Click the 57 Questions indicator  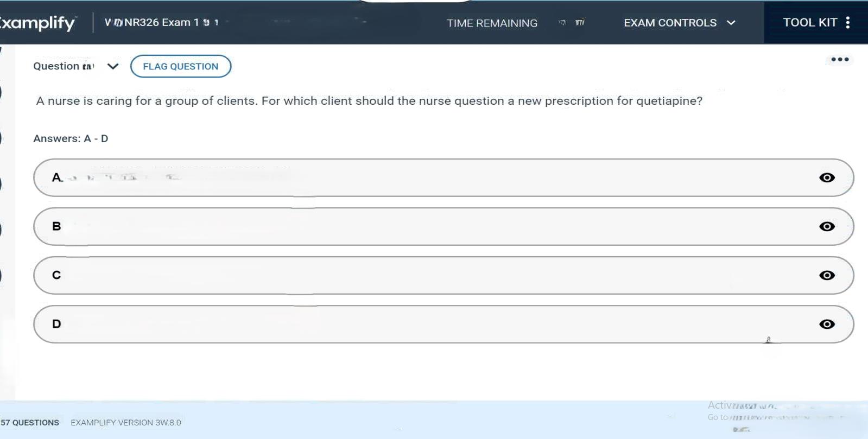pyautogui.click(x=30, y=423)
